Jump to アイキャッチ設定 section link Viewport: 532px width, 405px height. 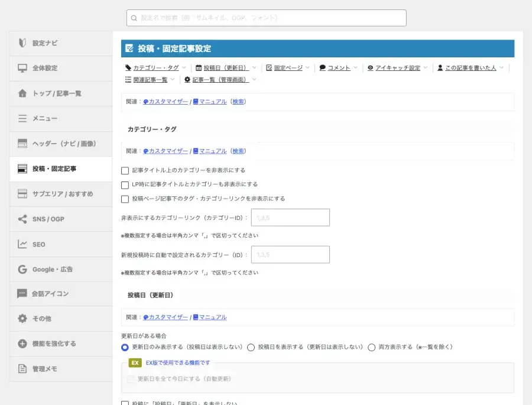(x=398, y=68)
